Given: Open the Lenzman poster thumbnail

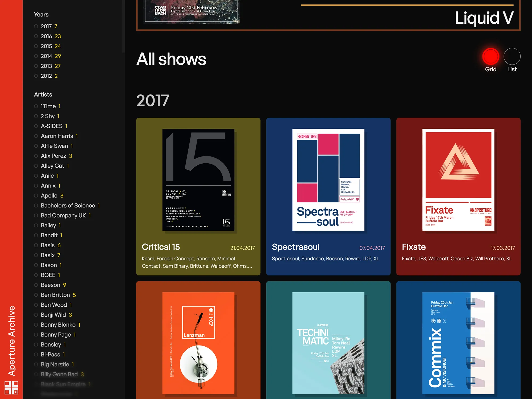Looking at the screenshot, I should [x=198, y=343].
